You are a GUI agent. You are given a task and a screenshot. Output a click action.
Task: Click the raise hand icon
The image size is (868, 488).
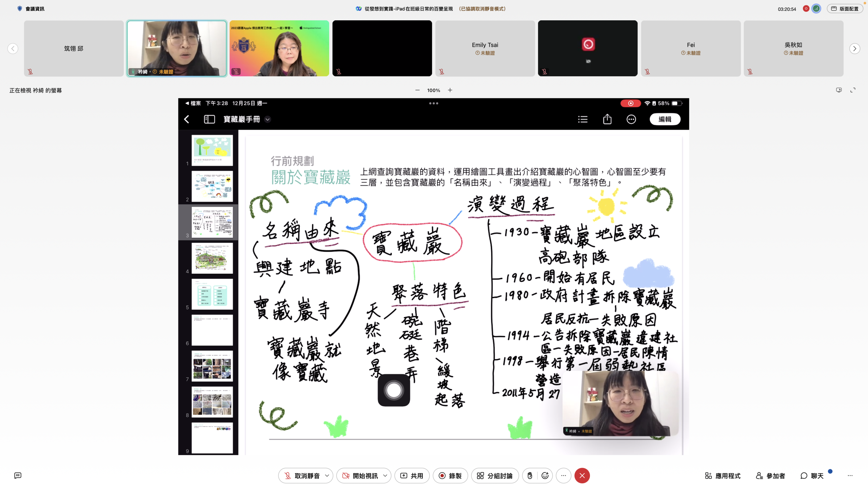point(530,475)
